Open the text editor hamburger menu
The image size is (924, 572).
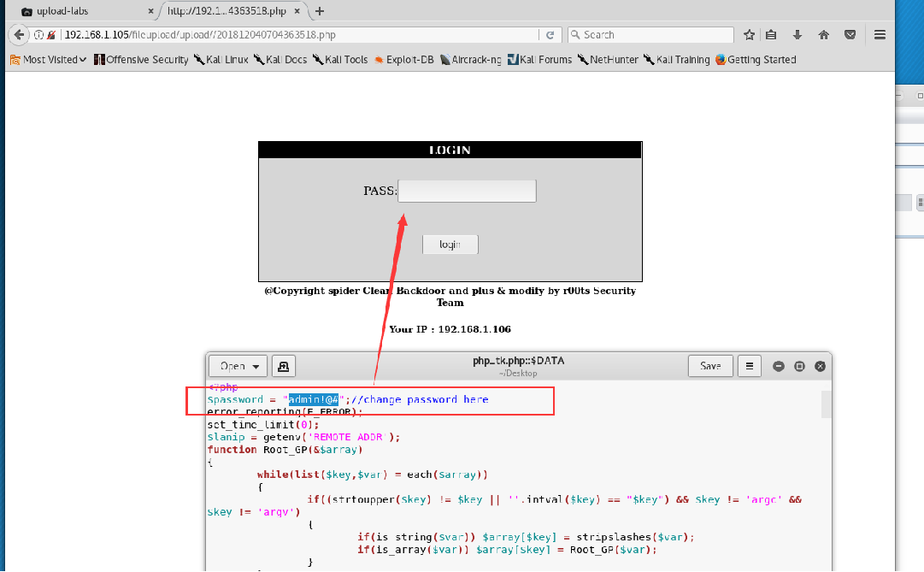[x=750, y=366]
